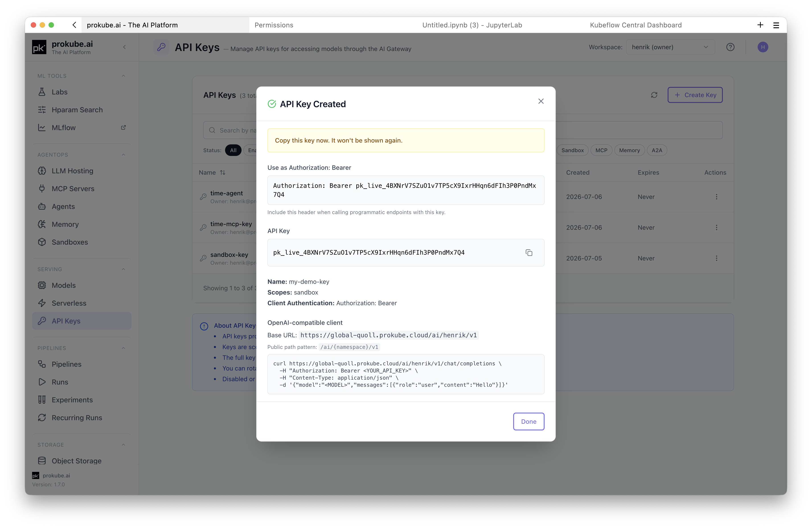Screen dimensions: 812x528
Task: Switch to the Permissions tab
Action: click(x=274, y=25)
